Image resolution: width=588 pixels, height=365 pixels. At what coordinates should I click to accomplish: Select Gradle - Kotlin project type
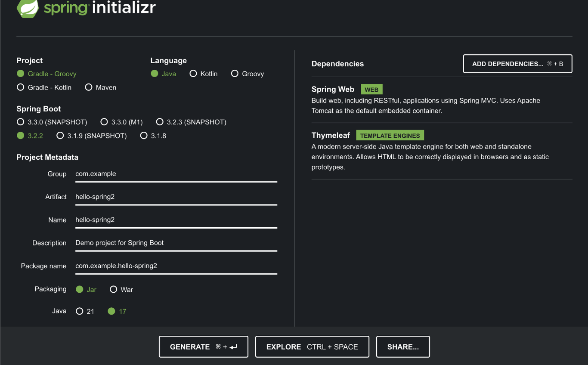click(x=44, y=87)
